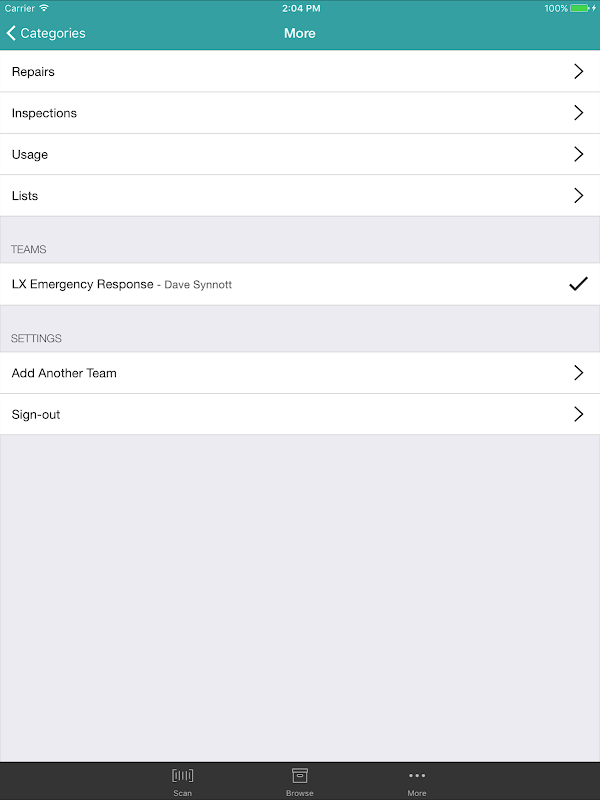Viewport: 600px width, 800px height.
Task: Tap the battery indicator icon
Action: click(x=583, y=8)
